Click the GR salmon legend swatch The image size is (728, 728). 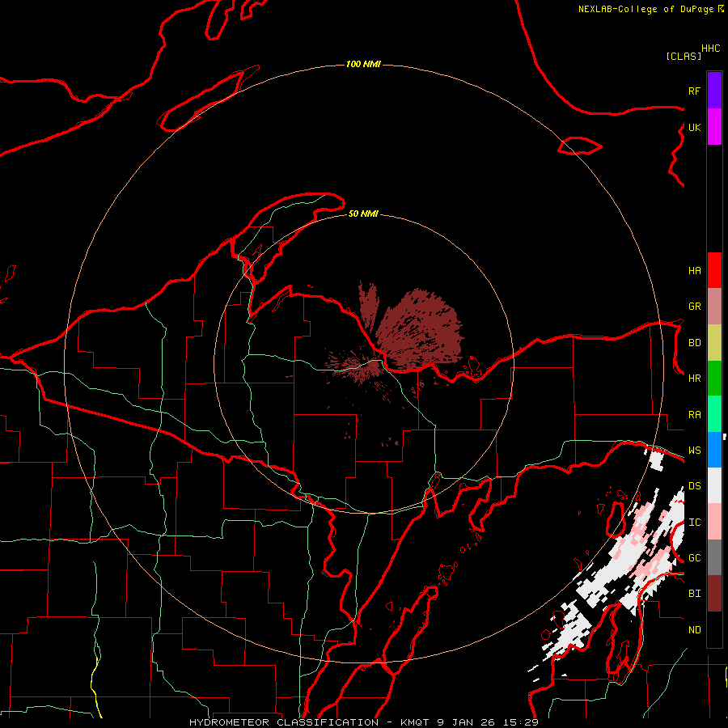[x=714, y=306]
